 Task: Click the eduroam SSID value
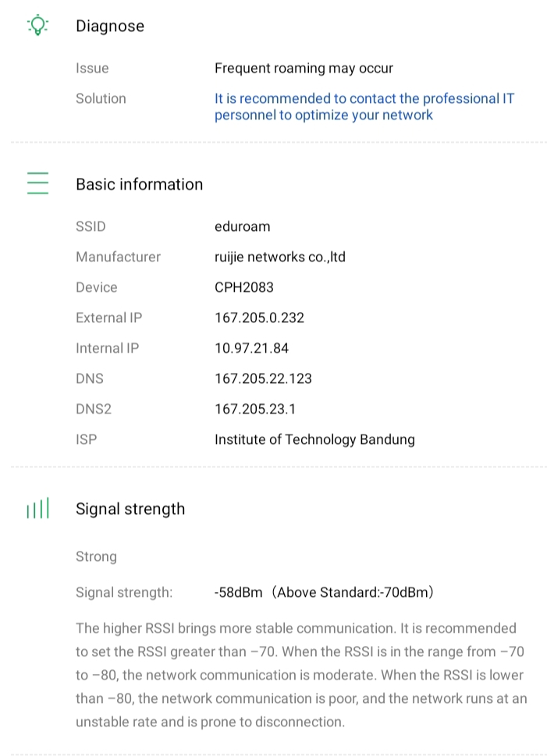click(x=242, y=227)
